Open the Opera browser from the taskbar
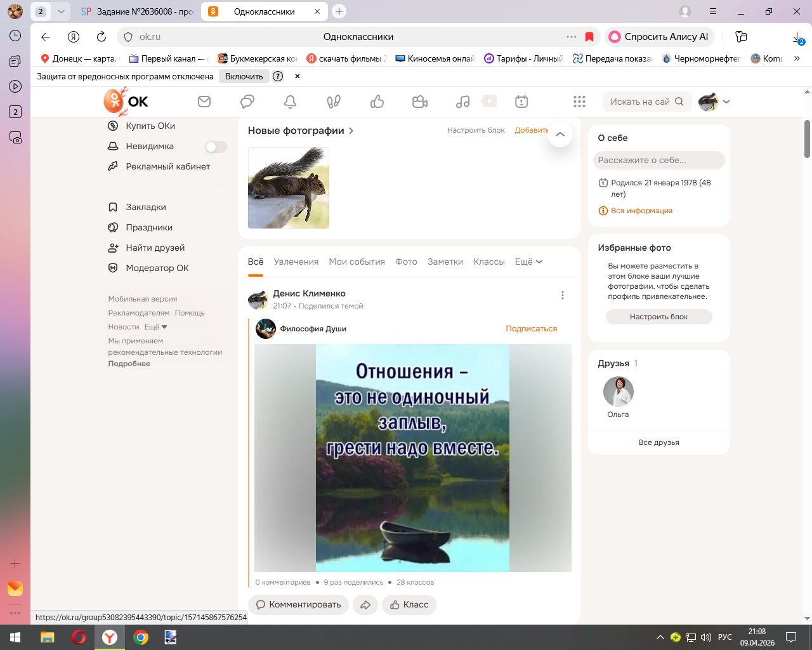The width and height of the screenshot is (812, 650). click(79, 637)
